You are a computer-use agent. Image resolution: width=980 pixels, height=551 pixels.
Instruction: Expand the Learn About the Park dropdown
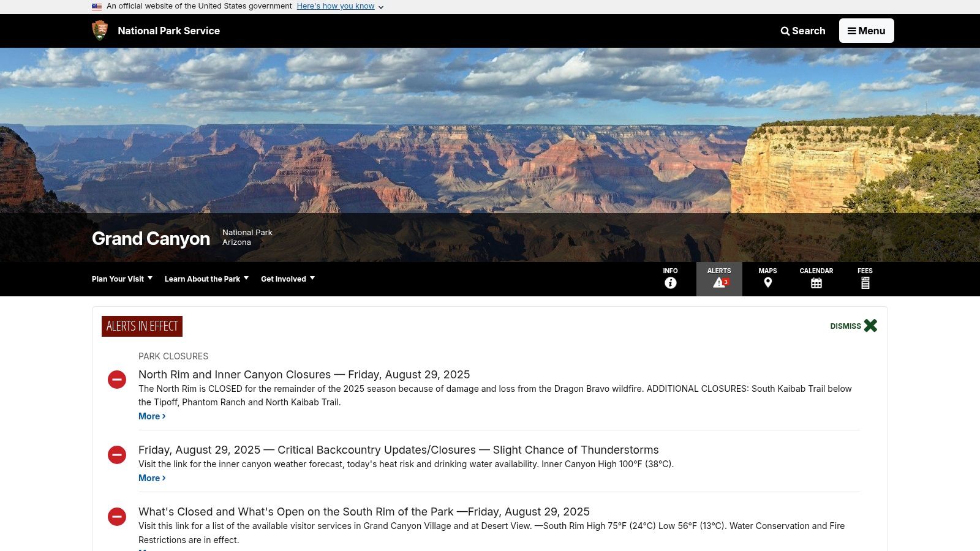(x=206, y=279)
